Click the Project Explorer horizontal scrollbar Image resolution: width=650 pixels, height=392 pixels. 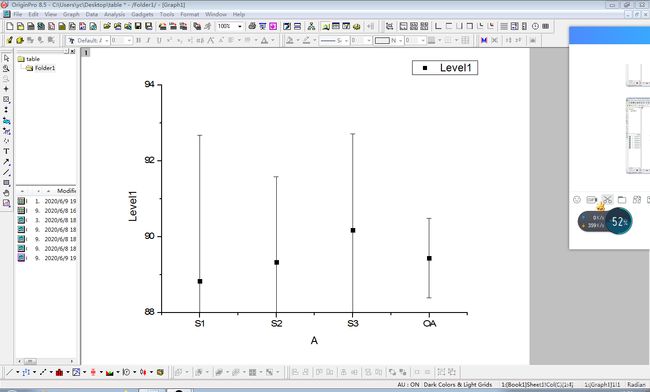(46, 361)
